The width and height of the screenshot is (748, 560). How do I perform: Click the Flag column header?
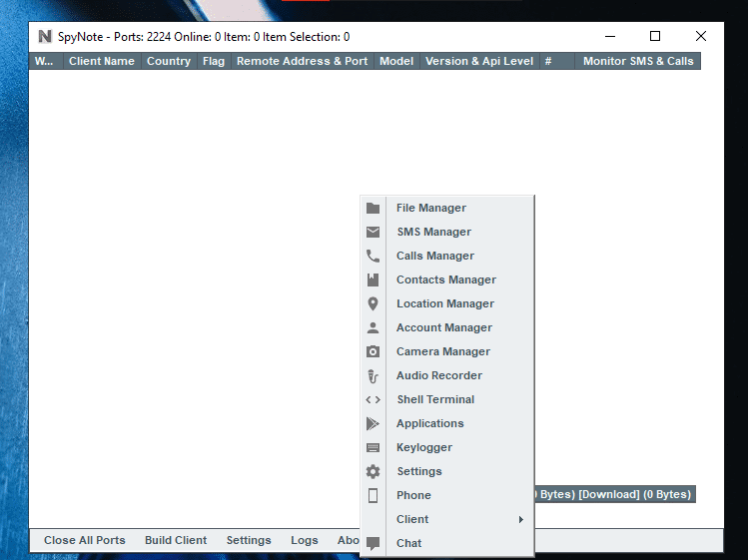pos(214,61)
